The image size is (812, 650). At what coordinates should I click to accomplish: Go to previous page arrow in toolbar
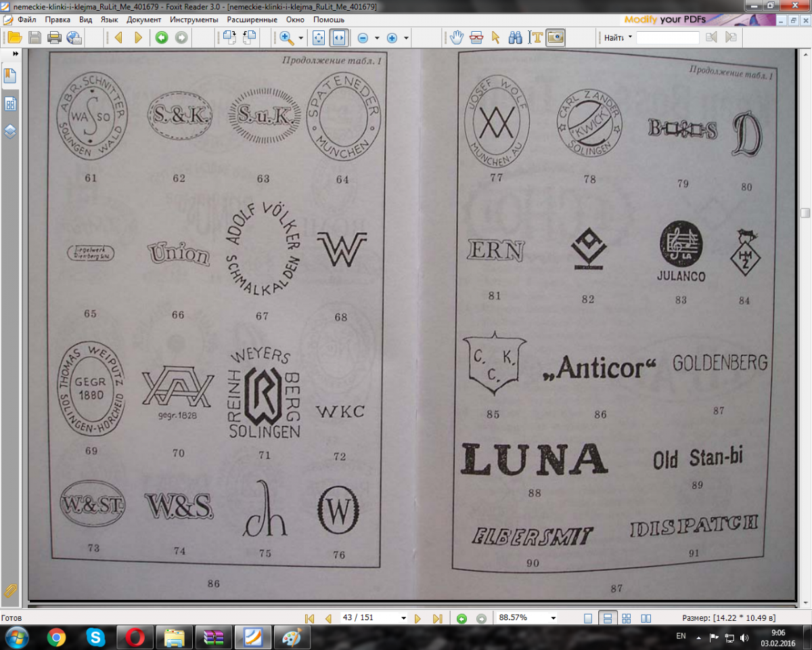coord(118,38)
